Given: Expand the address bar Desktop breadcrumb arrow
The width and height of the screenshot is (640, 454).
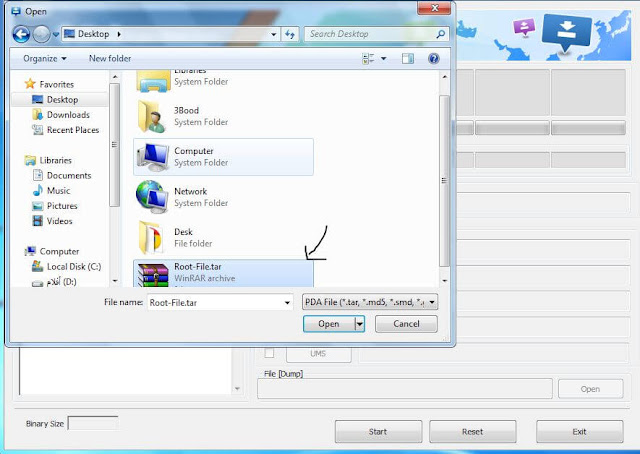Looking at the screenshot, I should pos(119,34).
